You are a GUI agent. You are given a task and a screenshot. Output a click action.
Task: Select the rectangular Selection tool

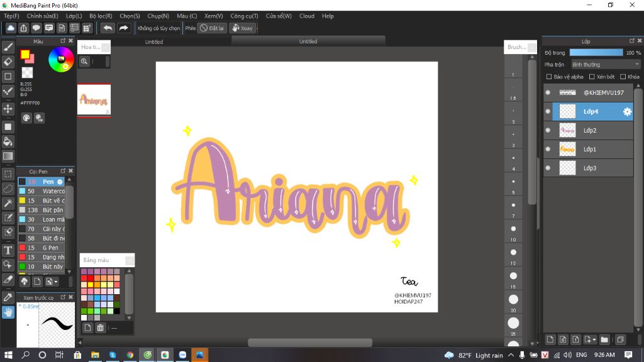click(x=8, y=174)
